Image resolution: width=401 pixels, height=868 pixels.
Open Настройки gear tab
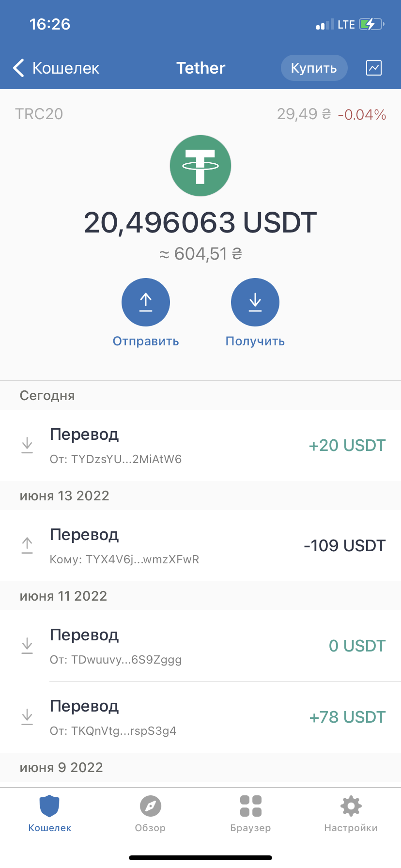pos(351,813)
